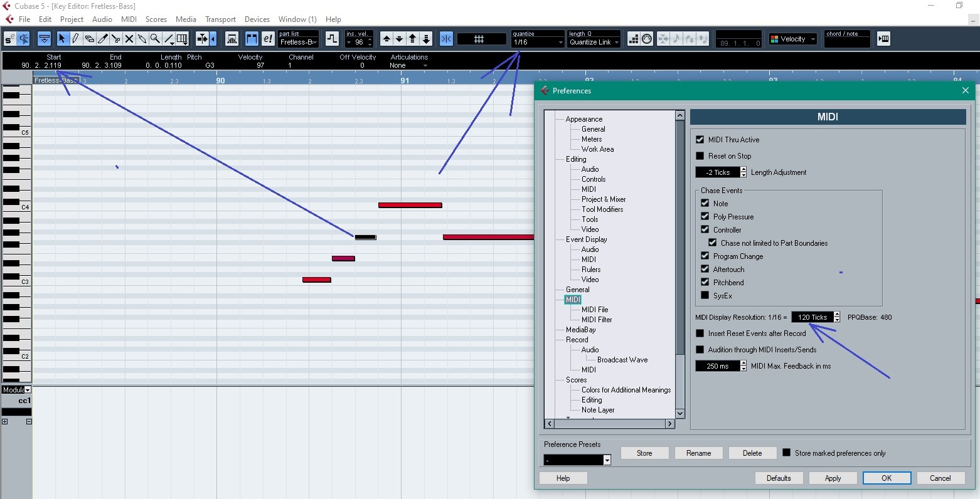This screenshot has width=980, height=499.
Task: Click the bold down arrow toolbar button
Action: click(x=426, y=39)
